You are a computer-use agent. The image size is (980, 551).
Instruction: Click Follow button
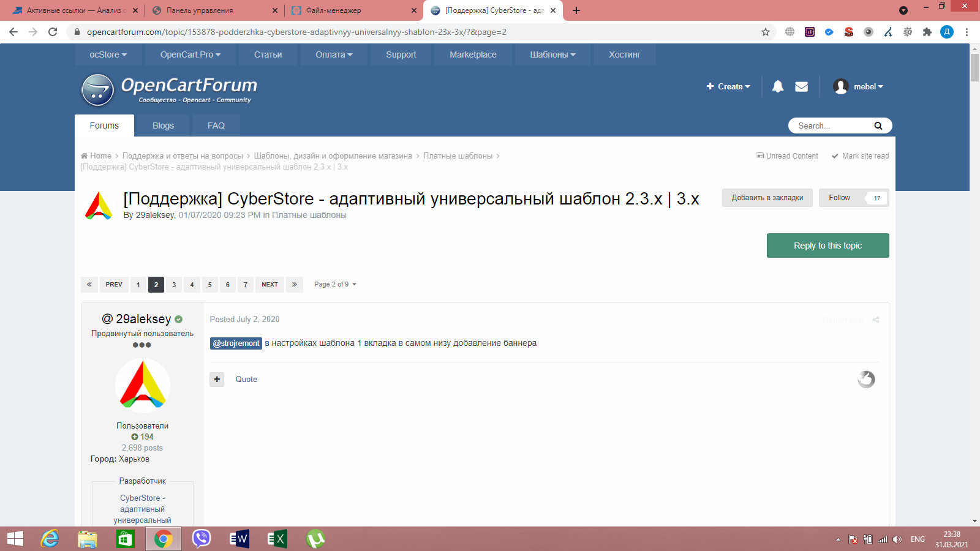pos(840,198)
